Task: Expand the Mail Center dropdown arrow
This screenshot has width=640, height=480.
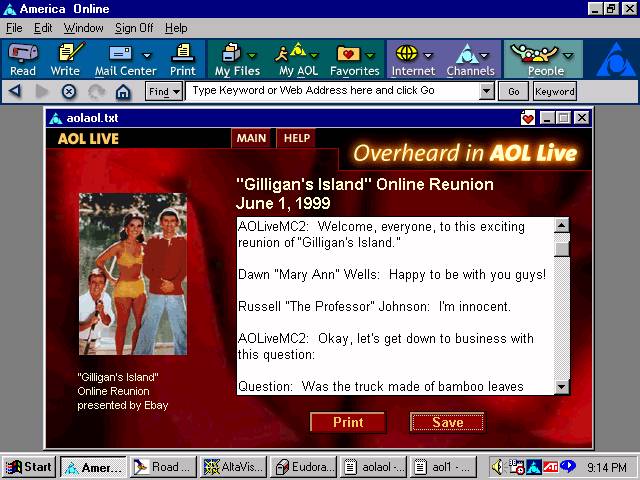Action: click(147, 56)
